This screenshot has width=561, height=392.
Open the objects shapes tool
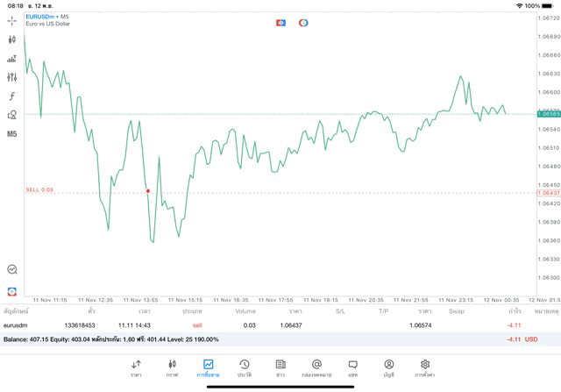(12, 115)
